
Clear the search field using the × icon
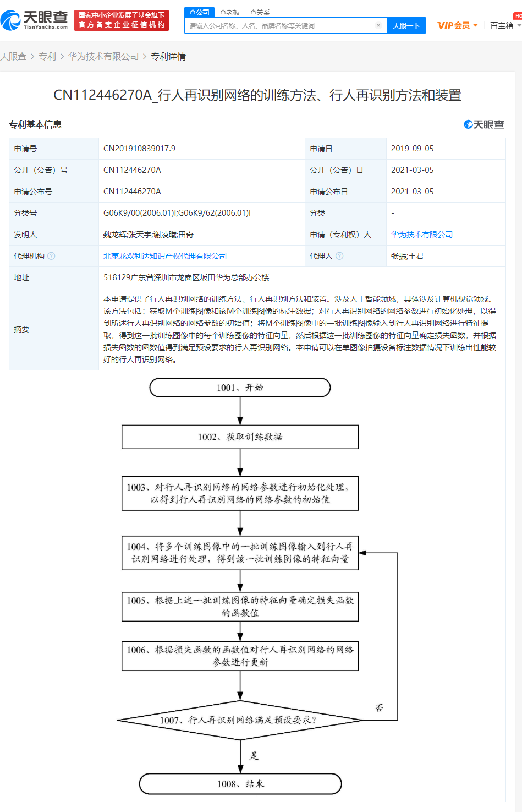click(x=378, y=25)
